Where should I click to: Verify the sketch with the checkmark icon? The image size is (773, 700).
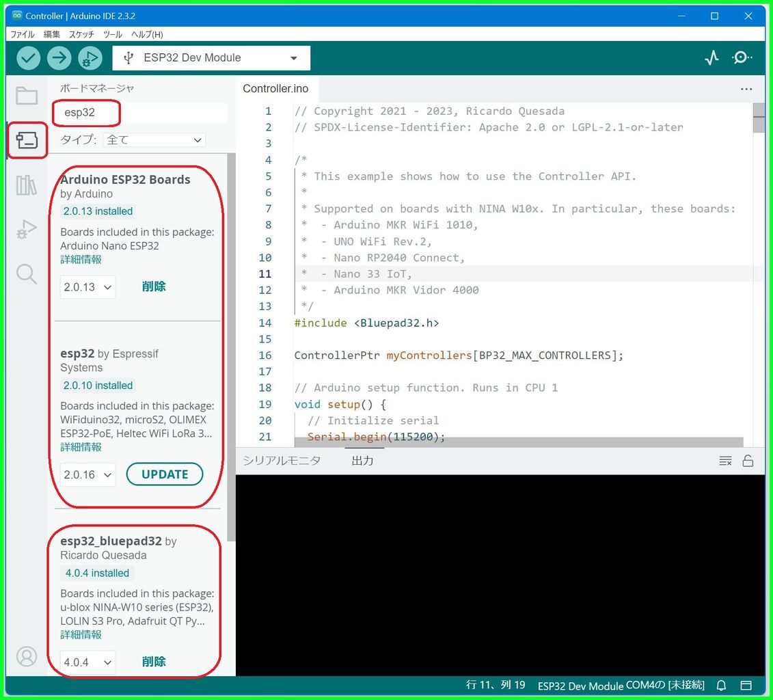coord(27,57)
